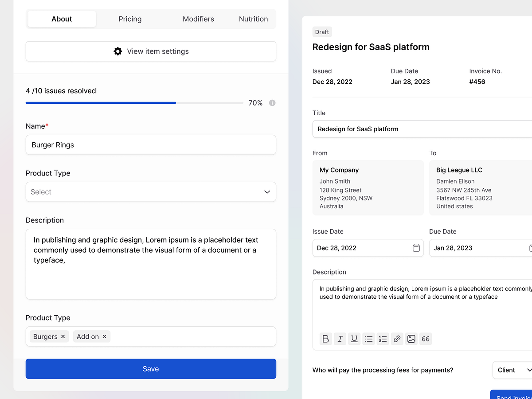Remove the Burgers tag from Product Type
Image resolution: width=532 pixels, height=399 pixels.
coord(63,336)
